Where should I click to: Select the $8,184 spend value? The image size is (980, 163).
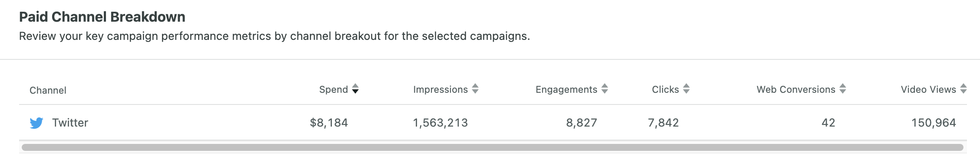[329, 123]
